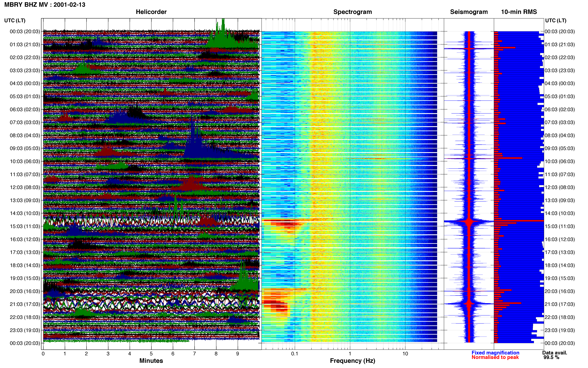Viewport: 588px width, 368px height.
Task: Select right time label '23:03 (19:03)'
Action: point(560,330)
